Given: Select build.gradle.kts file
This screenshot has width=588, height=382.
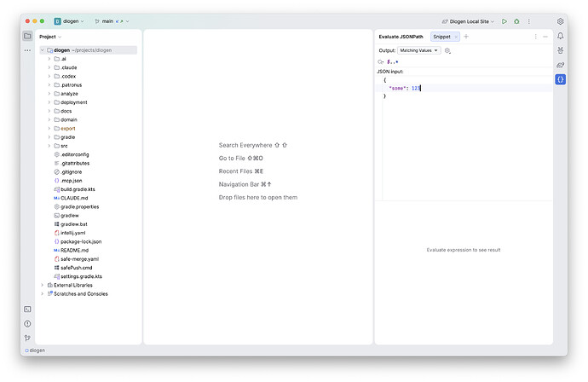Looking at the screenshot, I should [x=78, y=189].
